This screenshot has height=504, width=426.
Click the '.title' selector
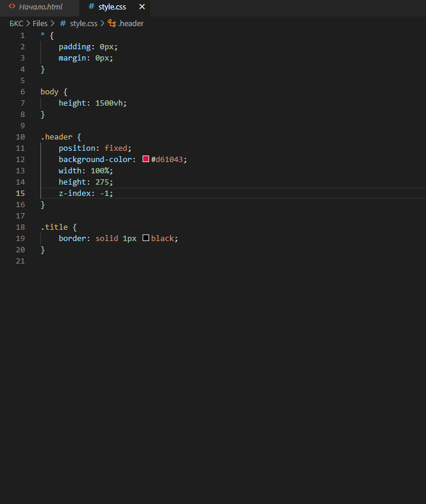[x=55, y=227]
